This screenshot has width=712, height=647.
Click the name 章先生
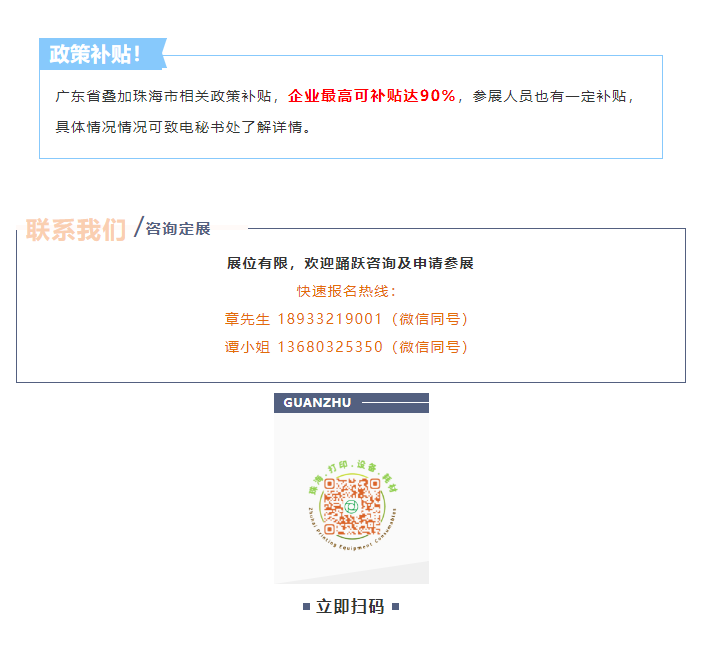coord(247,319)
